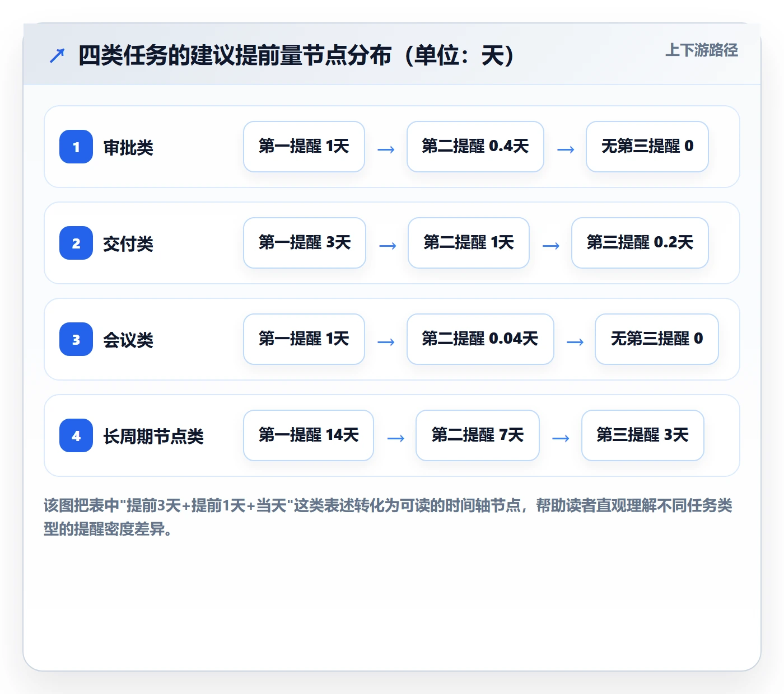Click 第二提醒 1天 node in 交付类 row
This screenshot has width=784, height=694.
(x=469, y=243)
